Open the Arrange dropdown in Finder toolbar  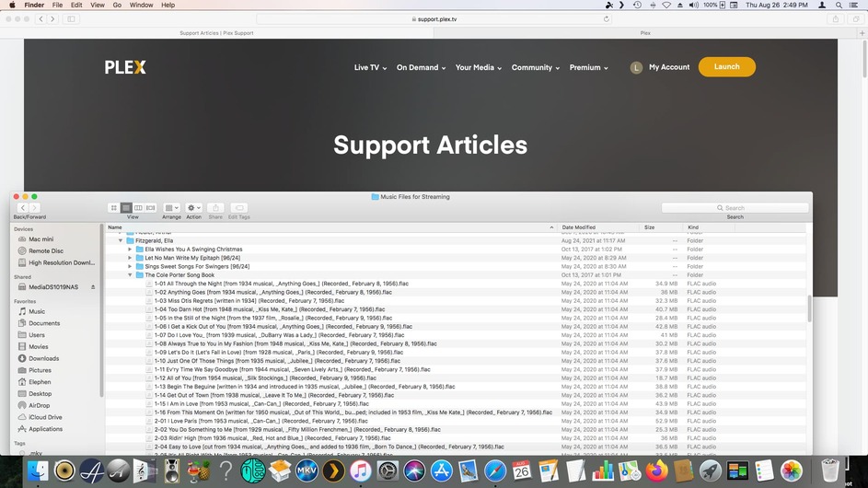coord(171,208)
